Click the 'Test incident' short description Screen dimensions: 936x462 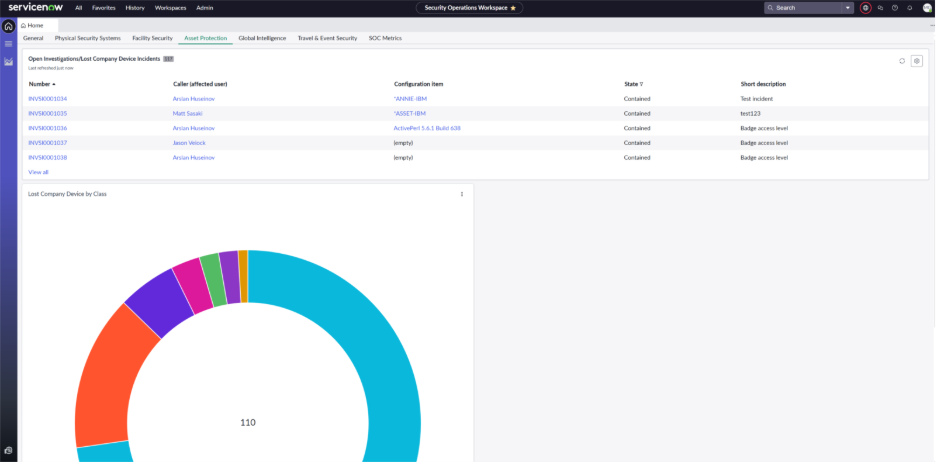click(756, 98)
